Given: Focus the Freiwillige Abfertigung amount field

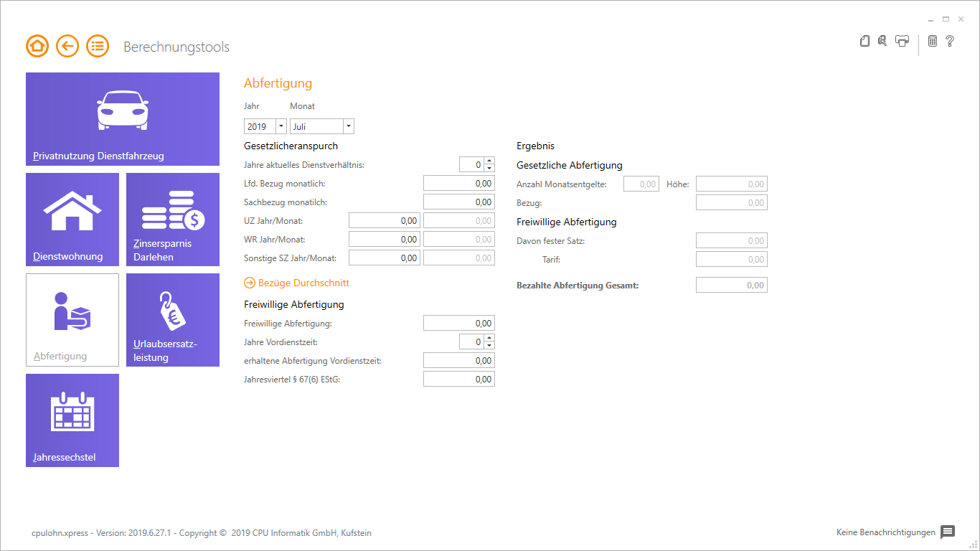Looking at the screenshot, I should 459,324.
